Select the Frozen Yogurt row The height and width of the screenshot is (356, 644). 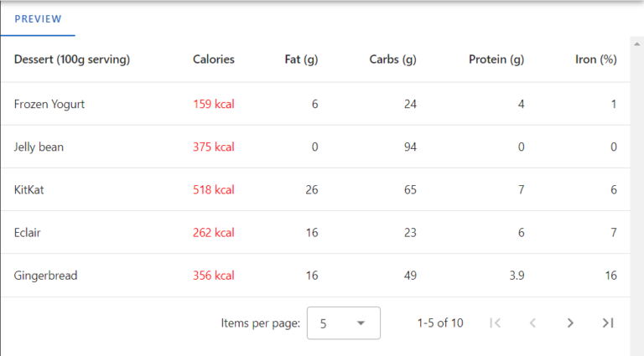click(49, 105)
